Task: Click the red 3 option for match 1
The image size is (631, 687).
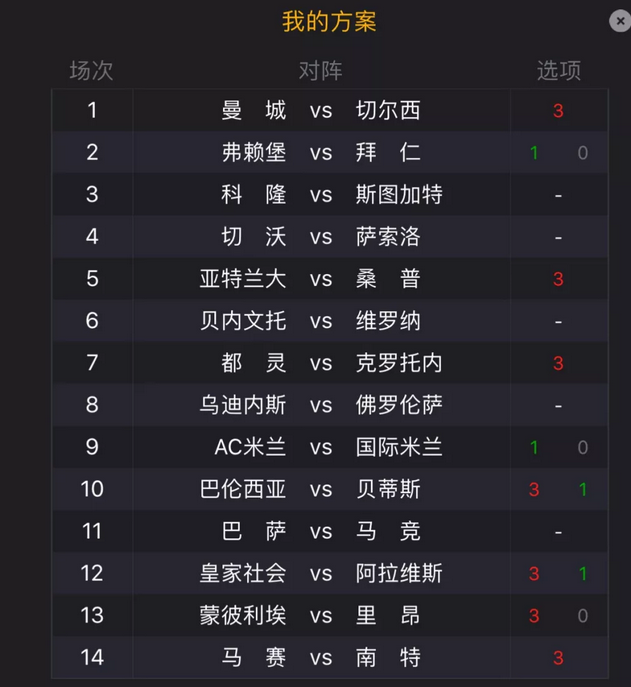Action: pyautogui.click(x=558, y=111)
